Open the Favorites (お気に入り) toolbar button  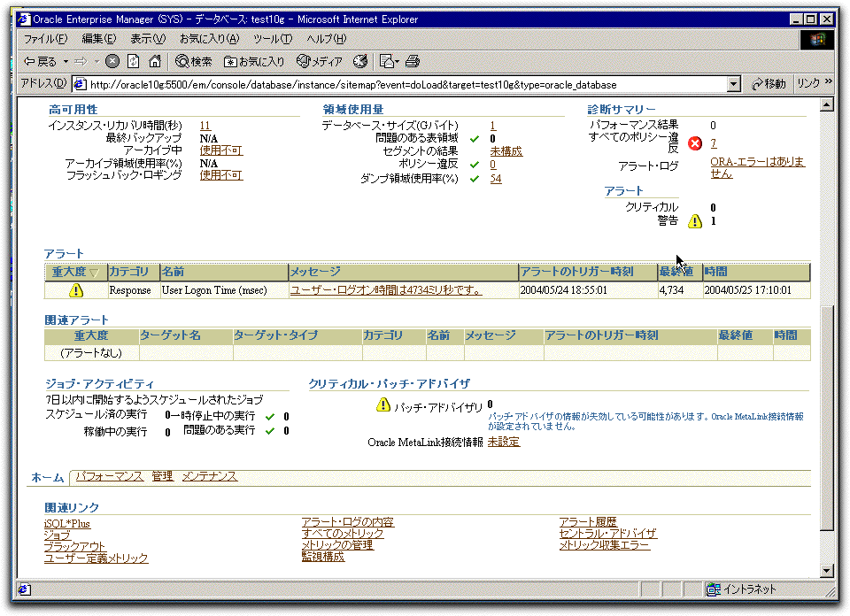[254, 62]
